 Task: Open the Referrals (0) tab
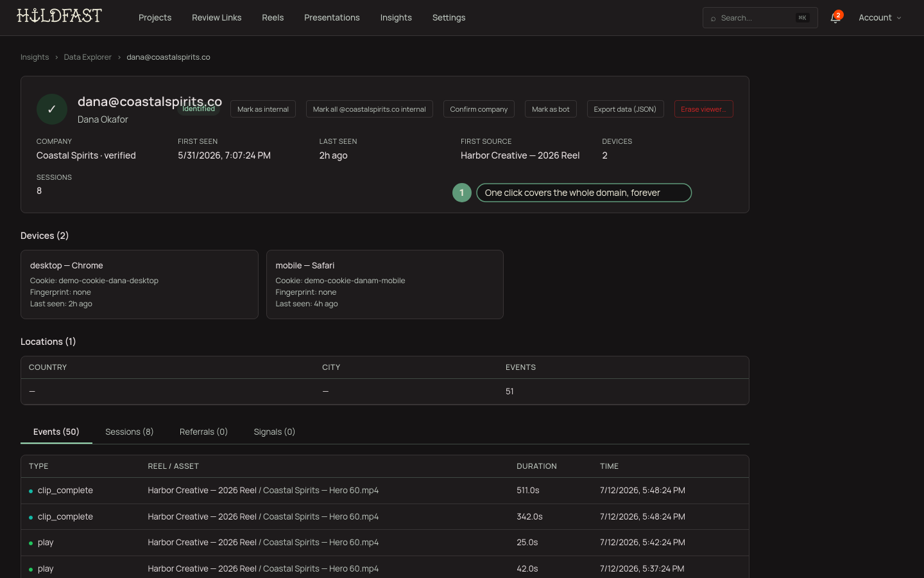203,432
